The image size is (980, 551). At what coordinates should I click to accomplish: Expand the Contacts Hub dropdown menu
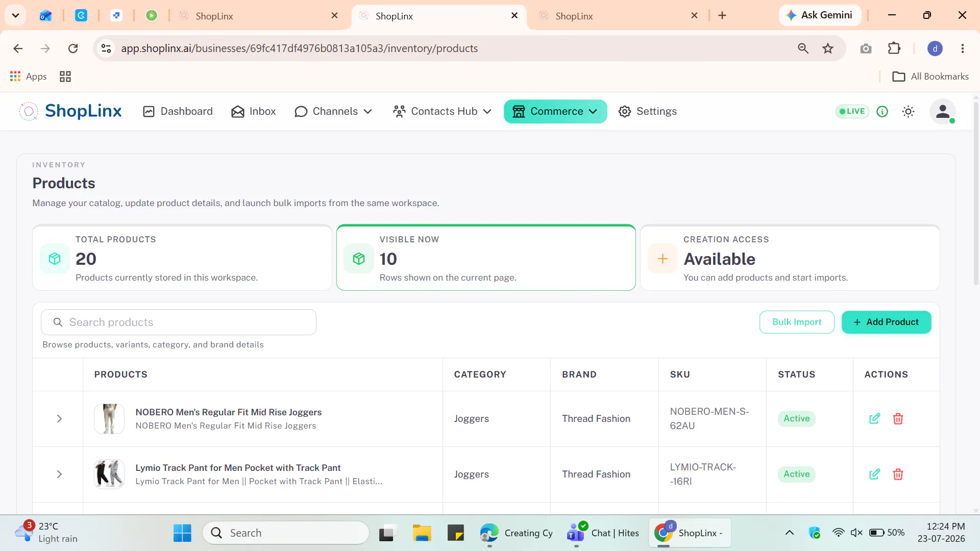442,111
